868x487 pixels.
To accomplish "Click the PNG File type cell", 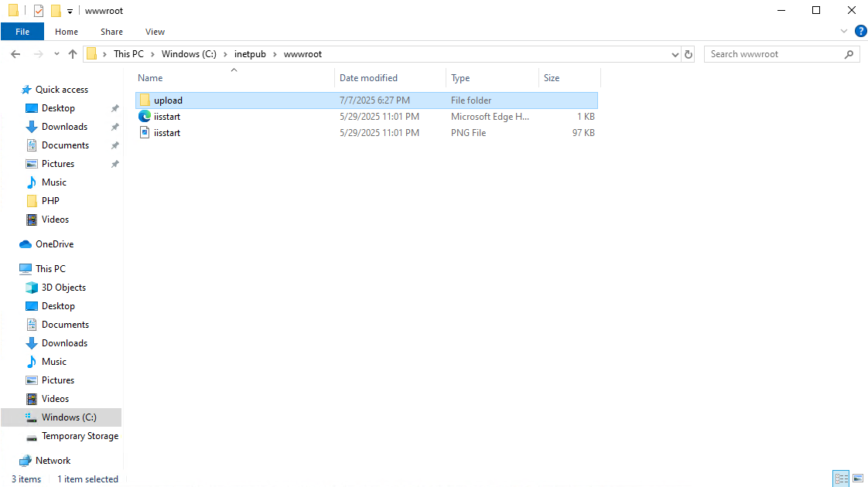I will tap(468, 133).
